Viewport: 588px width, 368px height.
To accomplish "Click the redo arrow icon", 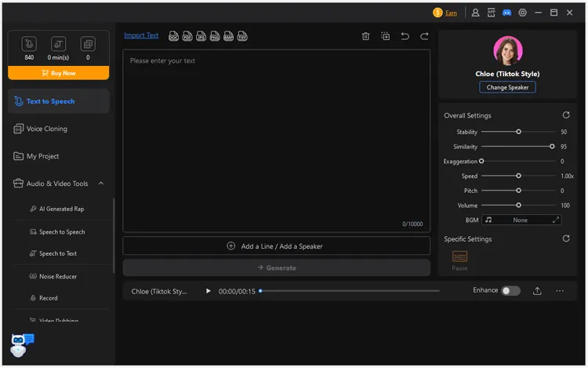I will point(424,36).
